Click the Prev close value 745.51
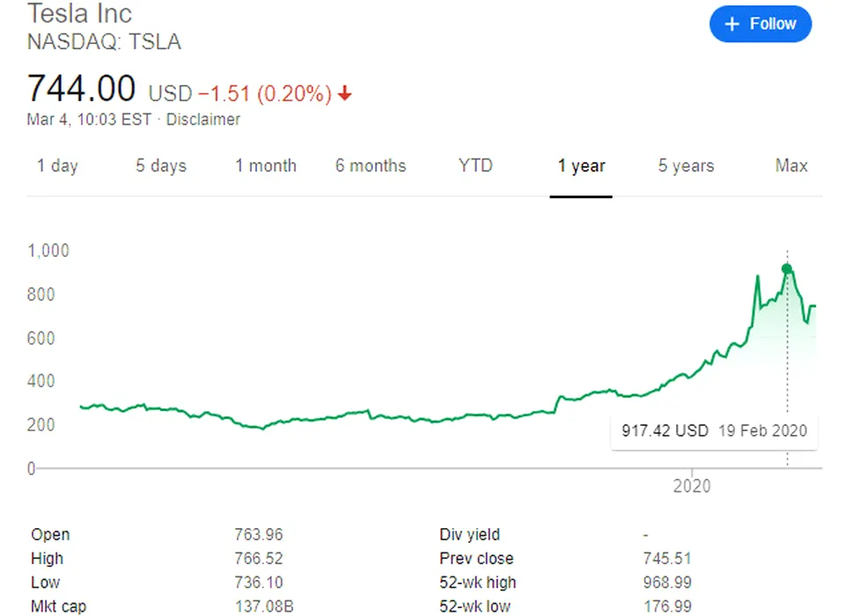 (x=667, y=558)
